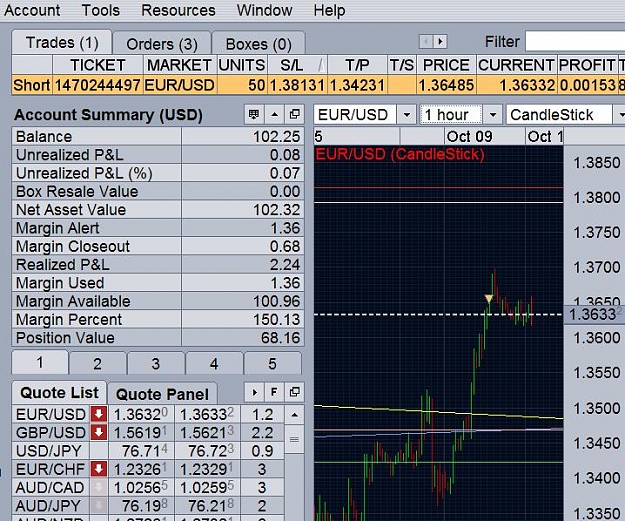Screen dimensions: 625x521
Task: Click the EUR/CHF red down arrow
Action: pyautogui.click(x=98, y=469)
